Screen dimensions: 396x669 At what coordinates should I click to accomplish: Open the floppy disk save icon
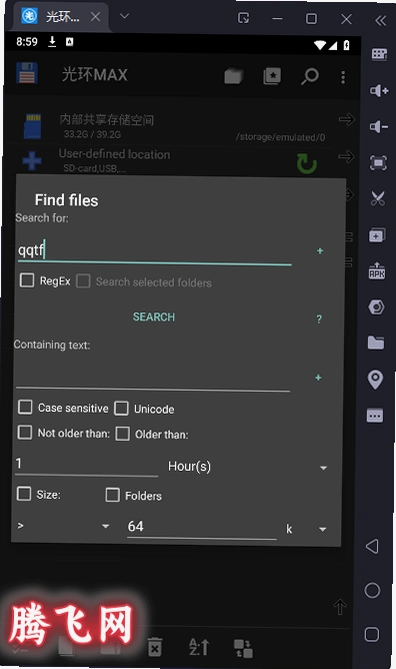tap(26, 73)
